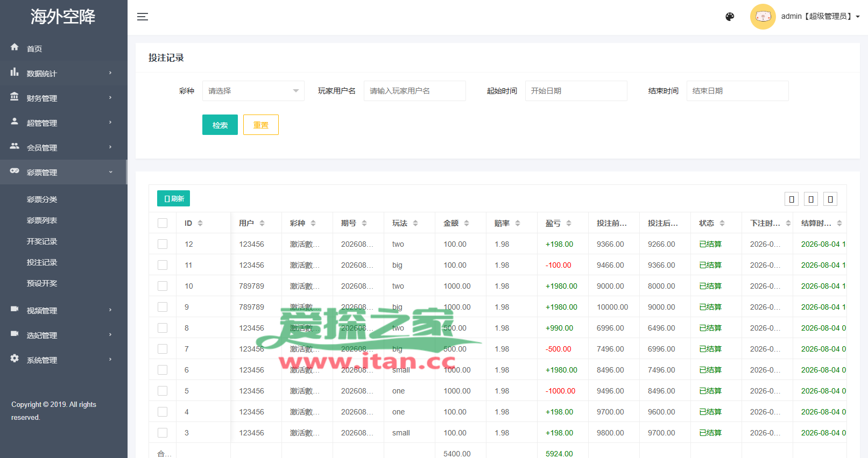Screen dimensions: 868x458
Task: Sort table by the 盈亏 column arrows
Action: click(569, 223)
